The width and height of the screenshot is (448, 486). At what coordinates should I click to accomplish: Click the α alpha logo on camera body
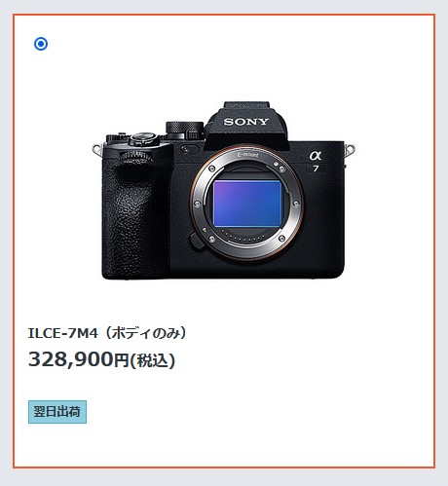(316, 156)
